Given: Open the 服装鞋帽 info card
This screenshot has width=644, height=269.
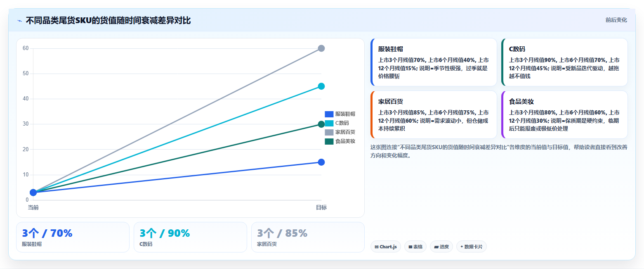Looking at the screenshot, I should [434, 62].
